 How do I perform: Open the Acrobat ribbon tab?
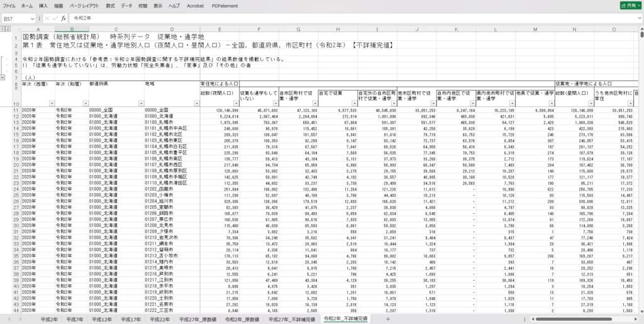coord(195,6)
